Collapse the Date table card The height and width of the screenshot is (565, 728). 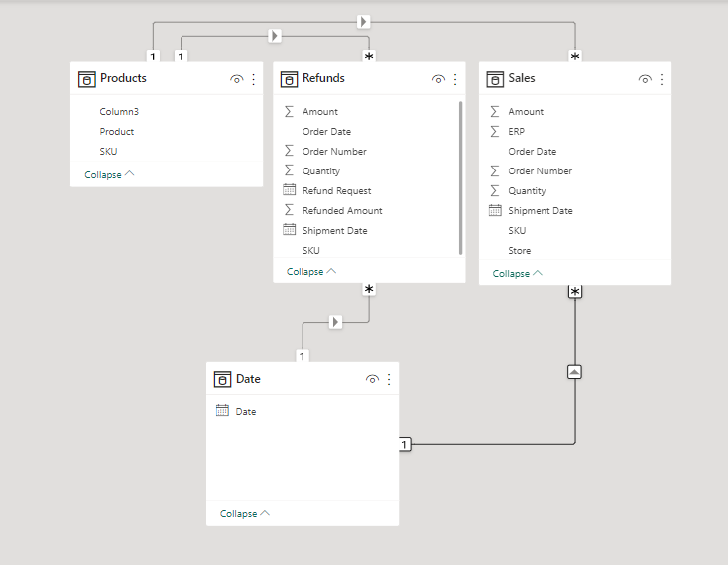click(x=245, y=514)
